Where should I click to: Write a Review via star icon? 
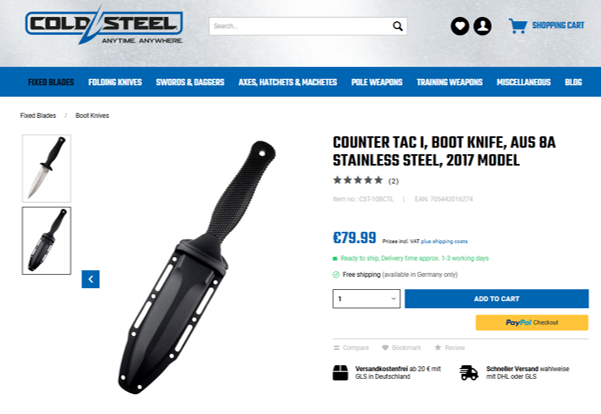pyautogui.click(x=438, y=347)
